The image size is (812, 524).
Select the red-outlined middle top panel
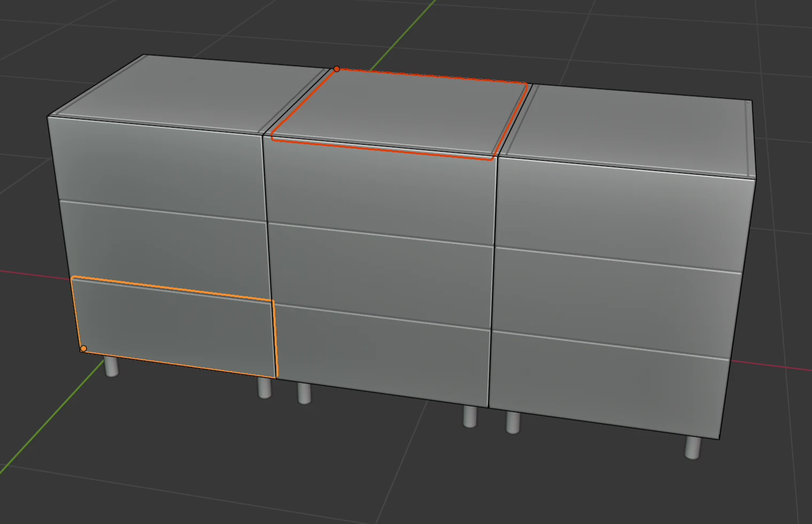[x=400, y=114]
